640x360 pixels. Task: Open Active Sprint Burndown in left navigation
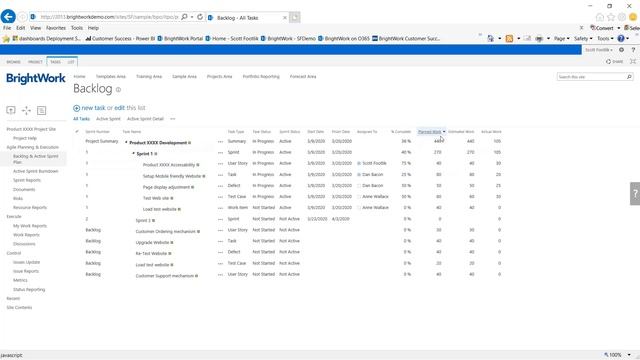point(36,171)
